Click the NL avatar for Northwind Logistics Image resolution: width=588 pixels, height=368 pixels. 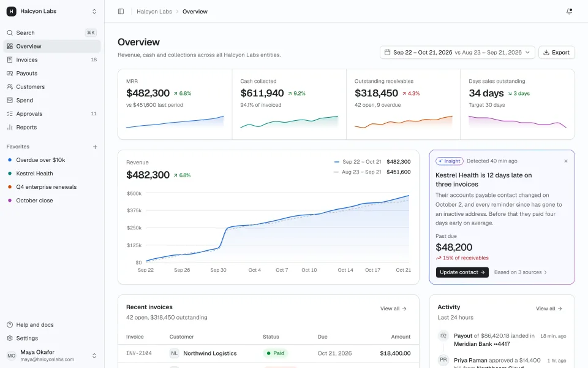[175, 353]
